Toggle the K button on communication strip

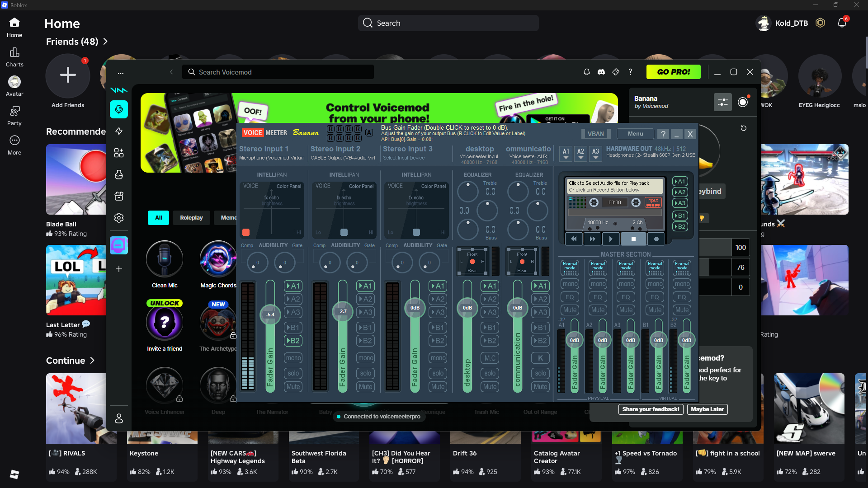(x=540, y=358)
